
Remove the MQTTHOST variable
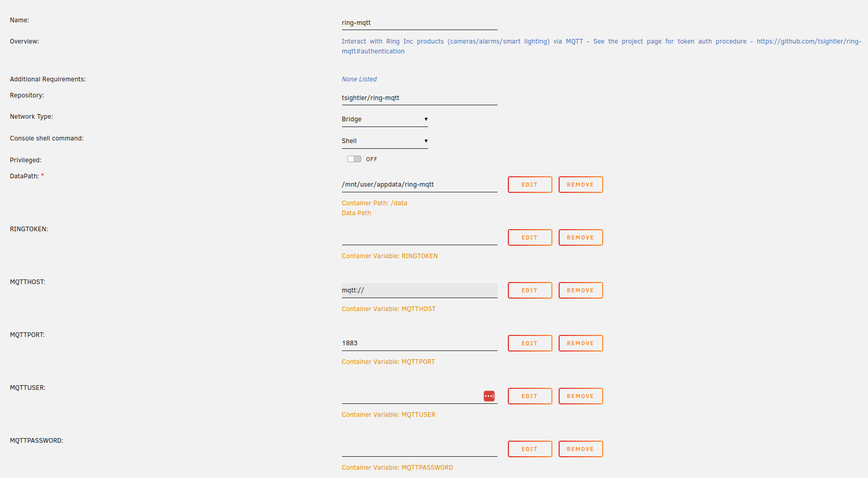click(580, 290)
